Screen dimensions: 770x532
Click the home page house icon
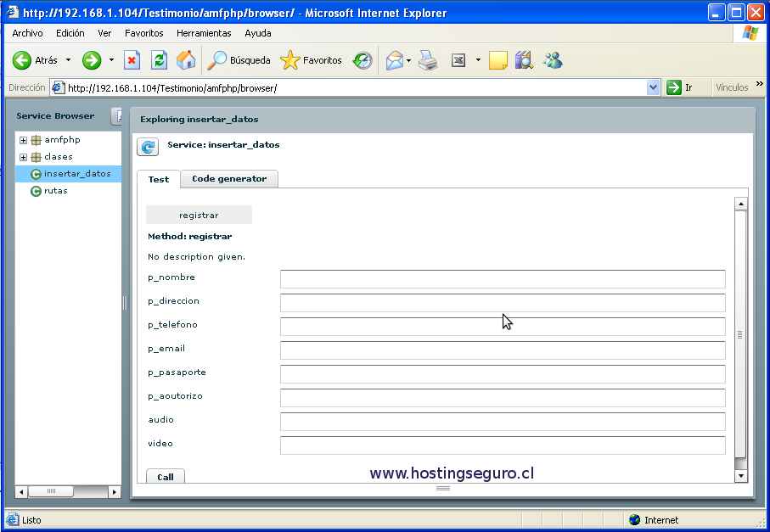pos(186,60)
